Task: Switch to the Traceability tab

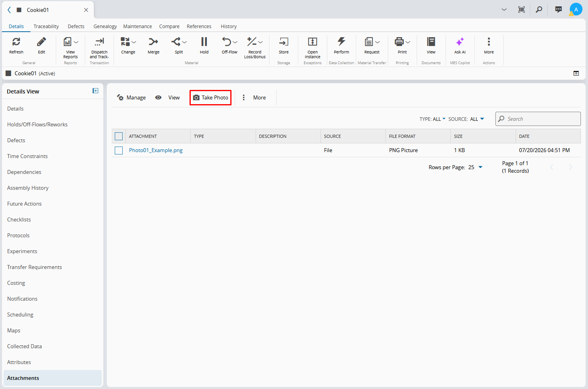Action: click(x=46, y=27)
